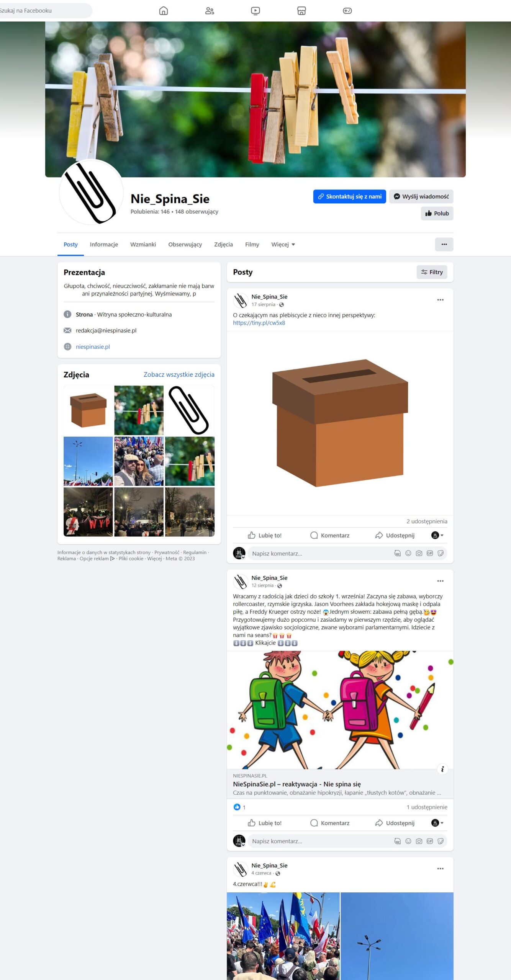Switch to the Informacje tab
This screenshot has height=980, width=511.
[104, 245]
